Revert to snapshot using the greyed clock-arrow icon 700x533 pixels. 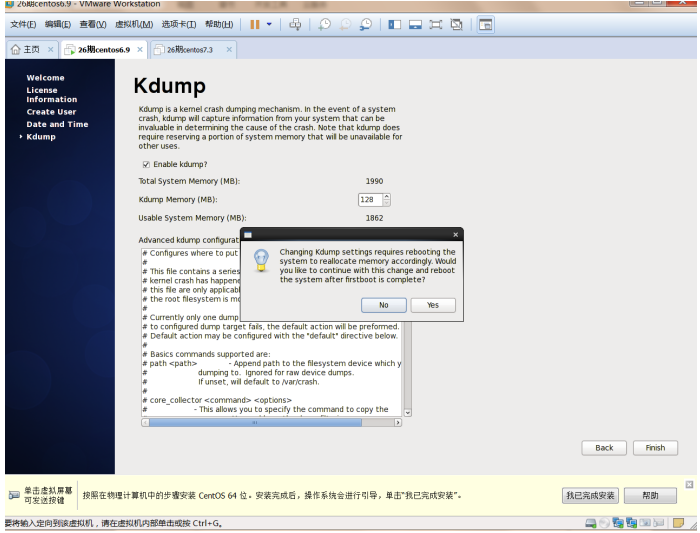pyautogui.click(x=345, y=25)
